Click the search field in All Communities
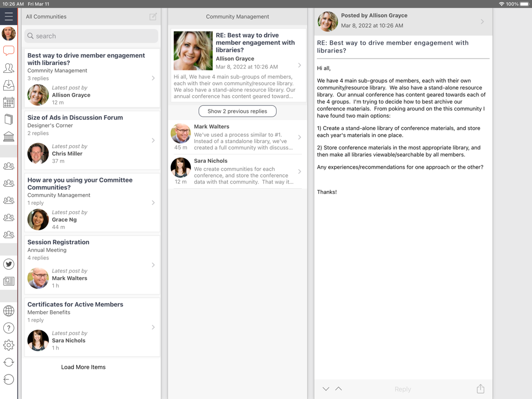The height and width of the screenshot is (399, 532). pyautogui.click(x=92, y=36)
